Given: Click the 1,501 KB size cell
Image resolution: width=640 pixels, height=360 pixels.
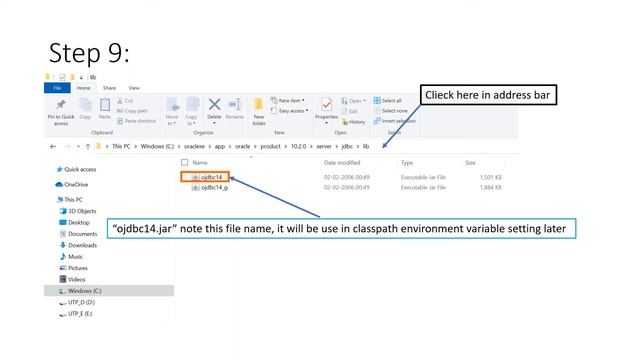Looking at the screenshot, I should [x=490, y=177].
